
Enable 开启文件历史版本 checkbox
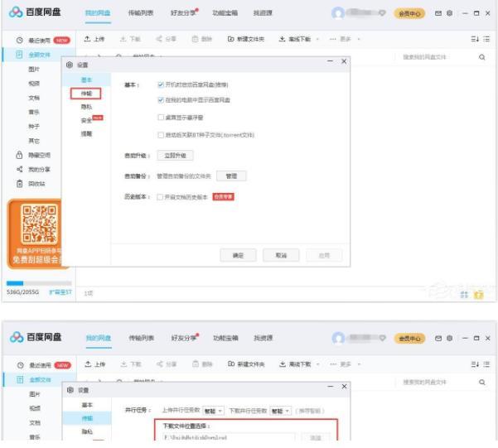point(160,197)
